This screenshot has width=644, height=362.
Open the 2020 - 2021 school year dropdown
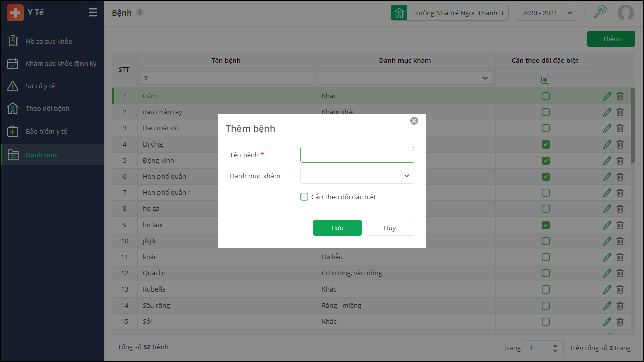pos(546,13)
